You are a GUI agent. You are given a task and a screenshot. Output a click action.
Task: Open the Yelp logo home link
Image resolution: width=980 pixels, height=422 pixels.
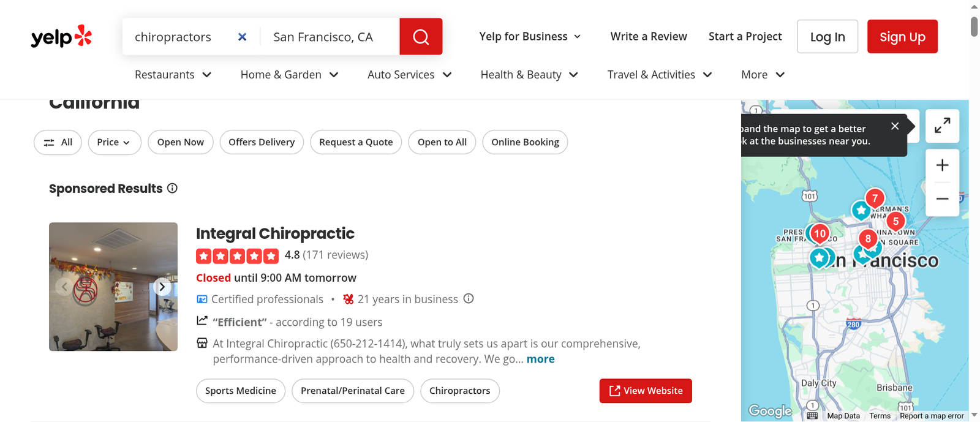[x=61, y=37]
